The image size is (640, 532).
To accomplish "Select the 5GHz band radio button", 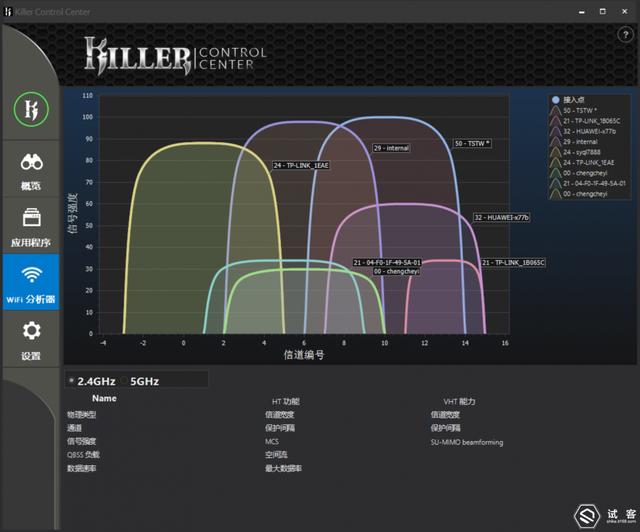I will coord(124,381).
